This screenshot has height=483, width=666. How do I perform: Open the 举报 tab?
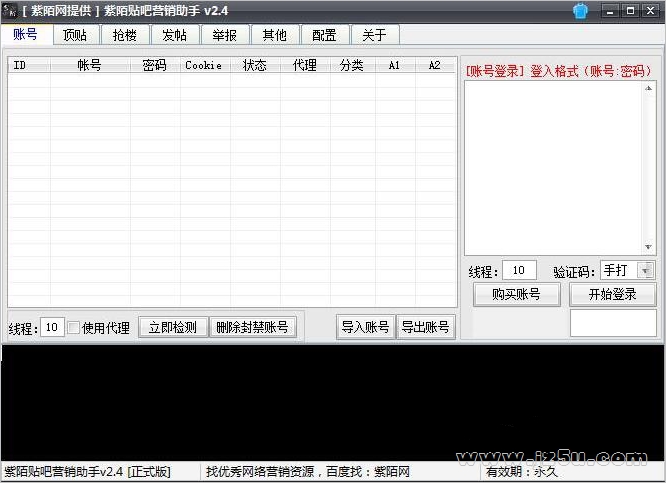click(x=225, y=35)
